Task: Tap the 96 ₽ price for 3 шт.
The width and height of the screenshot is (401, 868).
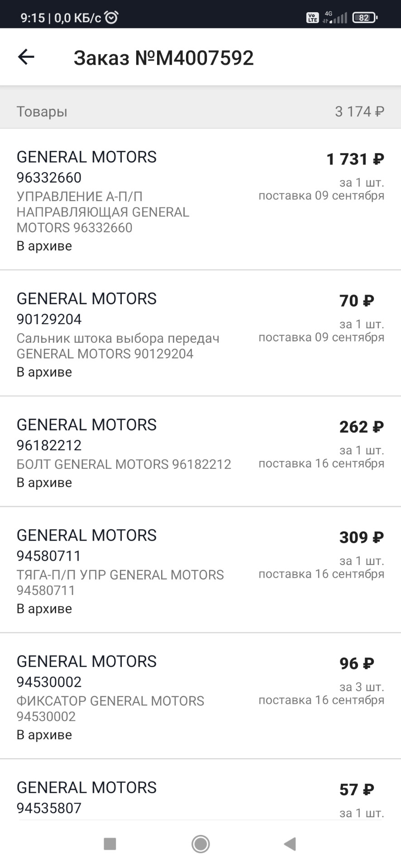Action: pos(357,664)
